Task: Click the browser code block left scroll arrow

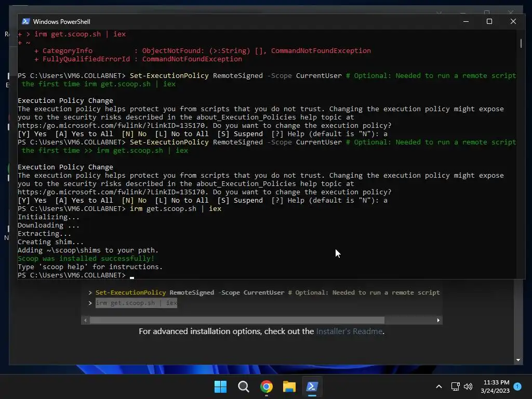Action: (86, 320)
